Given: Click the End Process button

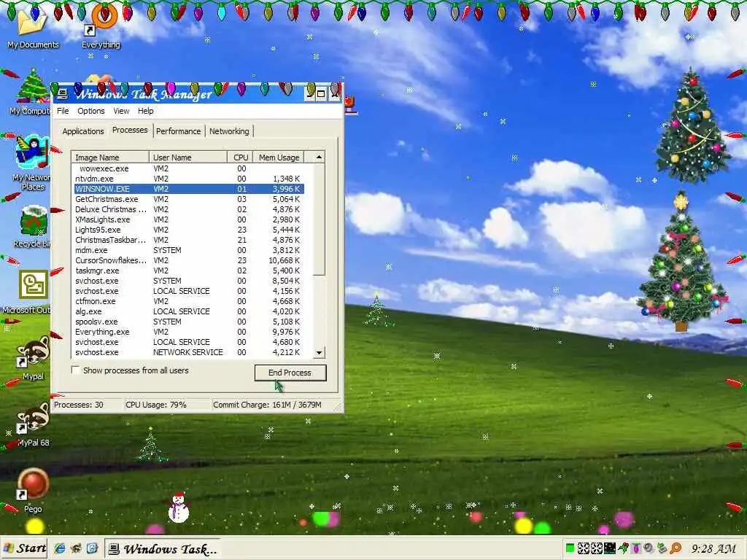Looking at the screenshot, I should (290, 373).
